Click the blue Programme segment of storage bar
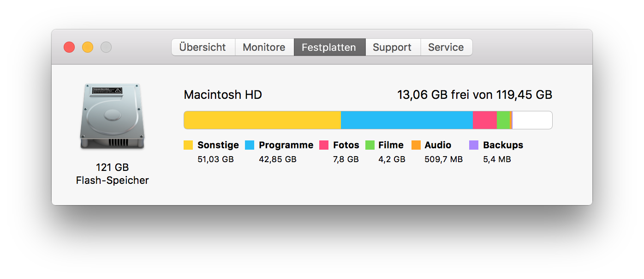644x279 pixels. [407, 120]
